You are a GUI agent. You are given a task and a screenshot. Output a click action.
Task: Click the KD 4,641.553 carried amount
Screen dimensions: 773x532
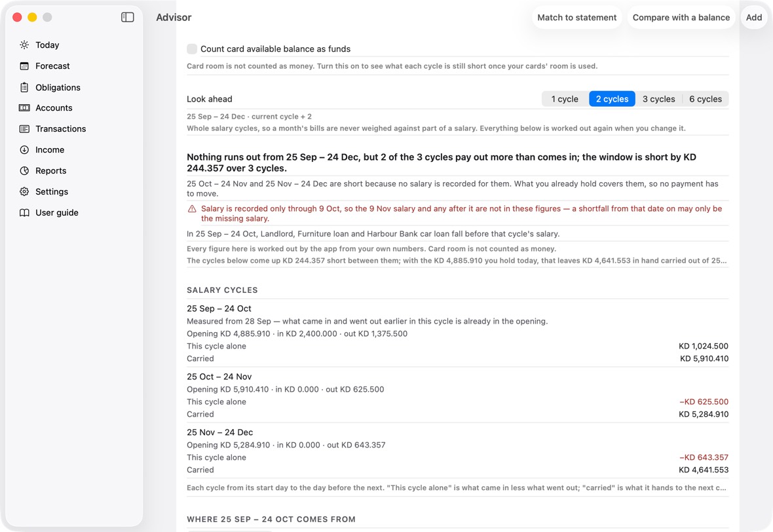click(x=704, y=470)
